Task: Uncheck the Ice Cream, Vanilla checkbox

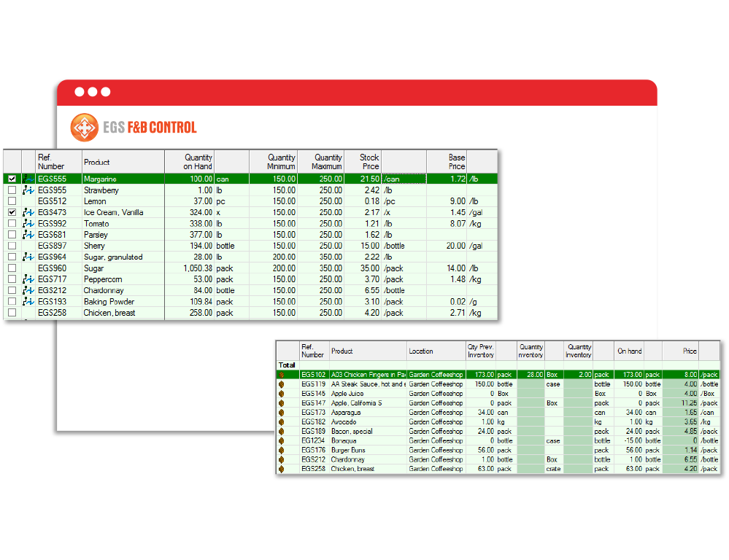Action: 12,212
